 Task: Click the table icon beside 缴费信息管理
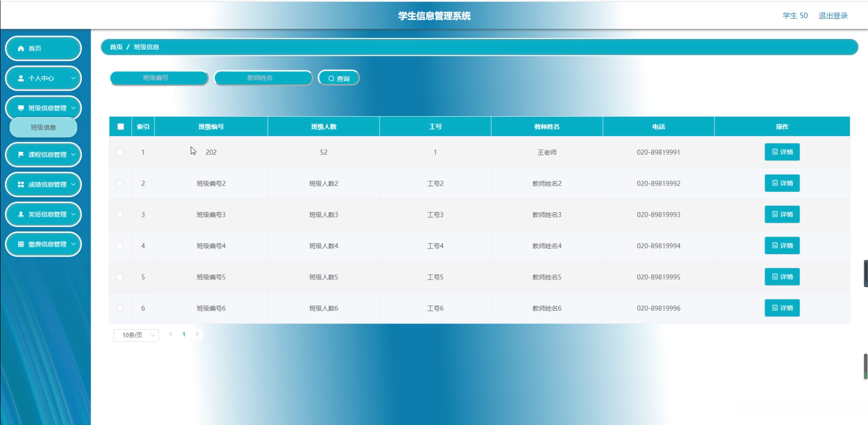[21, 244]
